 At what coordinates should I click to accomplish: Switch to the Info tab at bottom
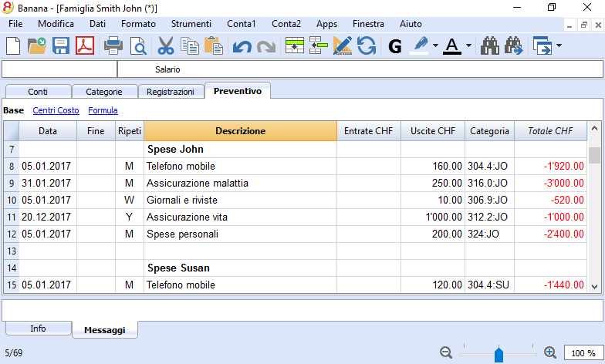point(39,329)
